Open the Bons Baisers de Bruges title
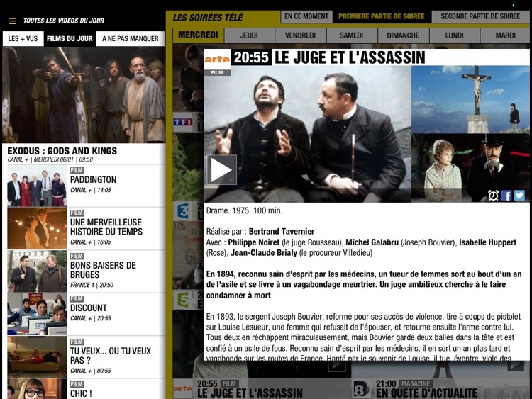The width and height of the screenshot is (532, 399). pyautogui.click(x=103, y=270)
